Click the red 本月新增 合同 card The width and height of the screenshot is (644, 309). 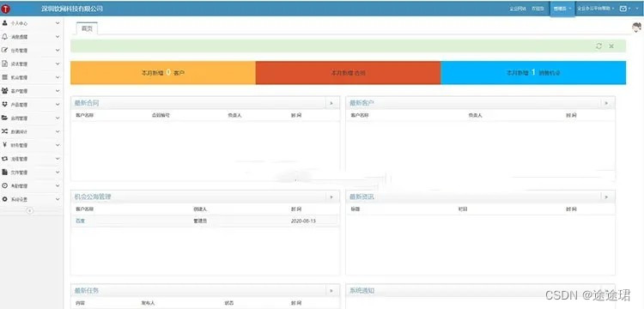[x=349, y=73]
